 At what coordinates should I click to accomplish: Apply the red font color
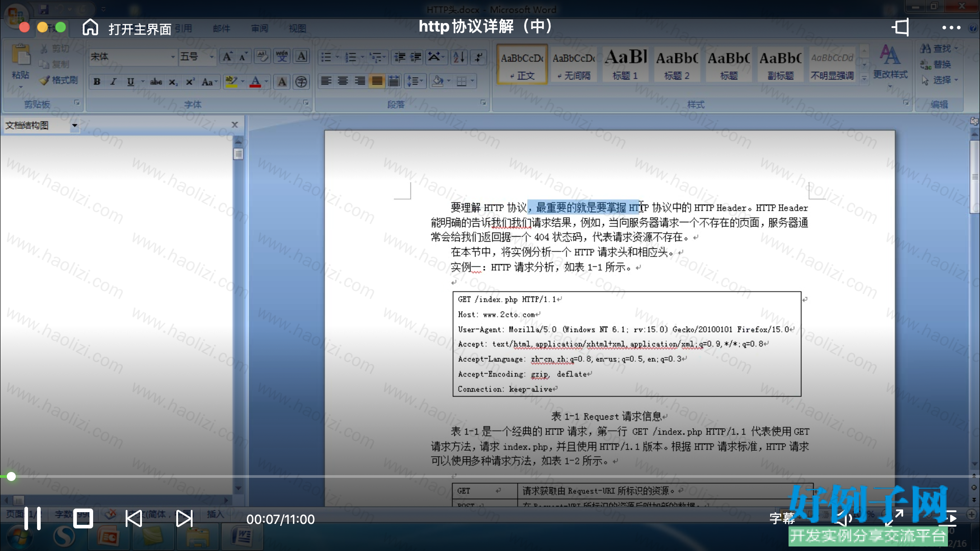click(x=255, y=82)
